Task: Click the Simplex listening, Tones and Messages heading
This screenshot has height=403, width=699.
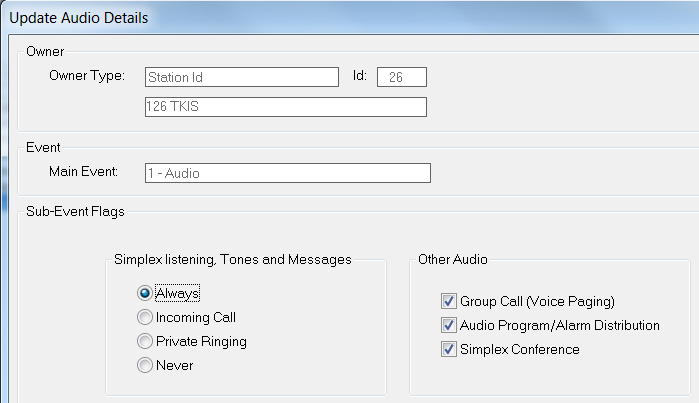Action: click(x=233, y=260)
